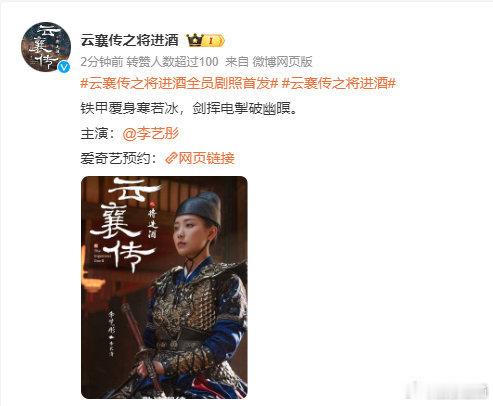Click the 微博网页版 source label
Screen dimensions: 493x406
[x=282, y=62]
